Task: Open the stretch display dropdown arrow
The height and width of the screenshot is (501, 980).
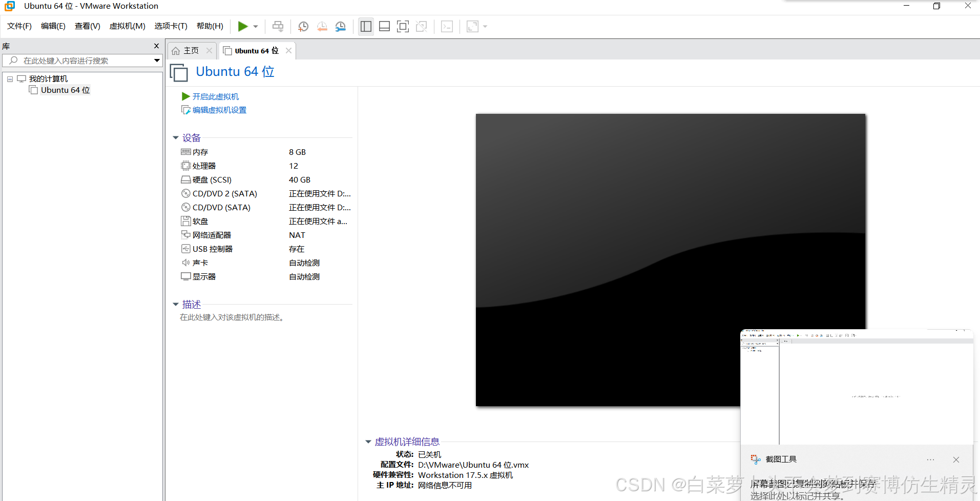Action: (485, 27)
